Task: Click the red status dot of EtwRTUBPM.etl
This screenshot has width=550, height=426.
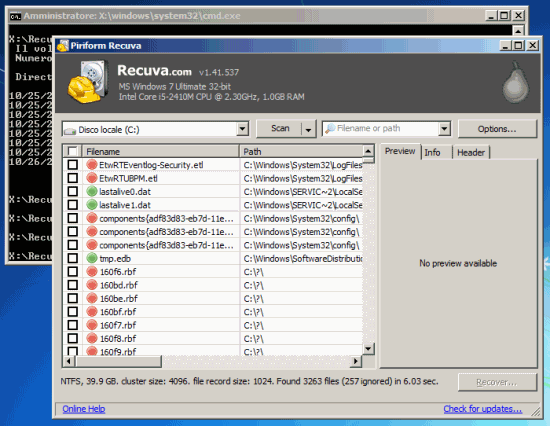Action: pos(92,178)
